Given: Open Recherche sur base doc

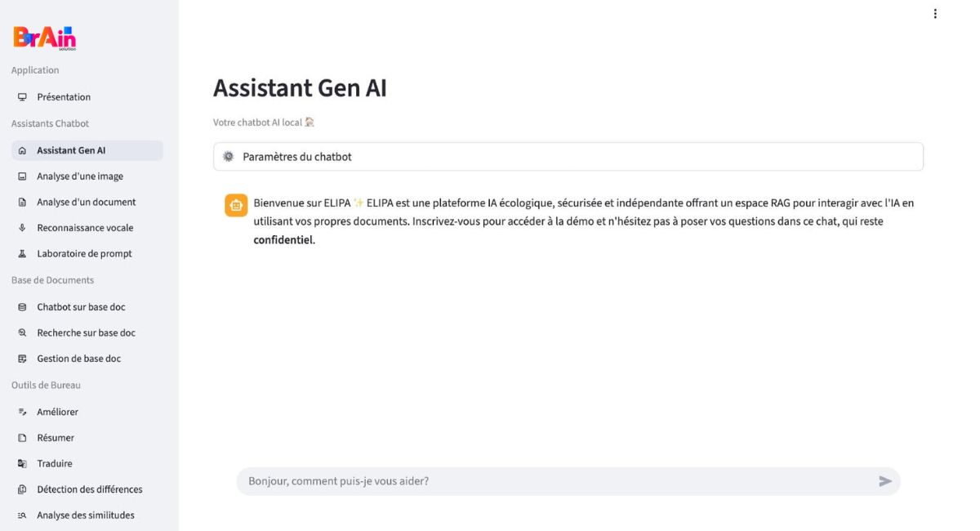Looking at the screenshot, I should tap(86, 333).
